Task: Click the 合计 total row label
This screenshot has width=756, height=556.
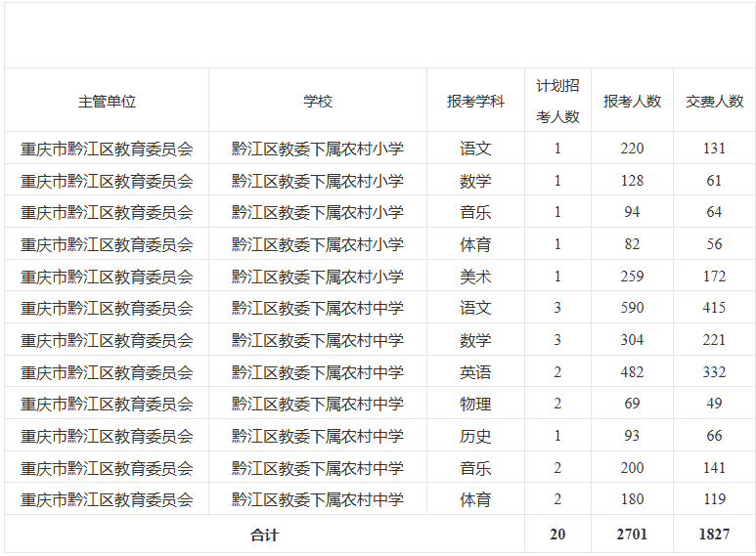Action: tap(264, 535)
